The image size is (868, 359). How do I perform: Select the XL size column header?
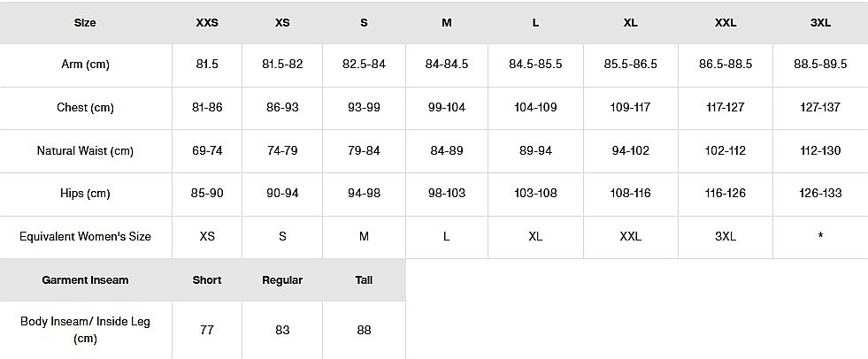pos(630,22)
